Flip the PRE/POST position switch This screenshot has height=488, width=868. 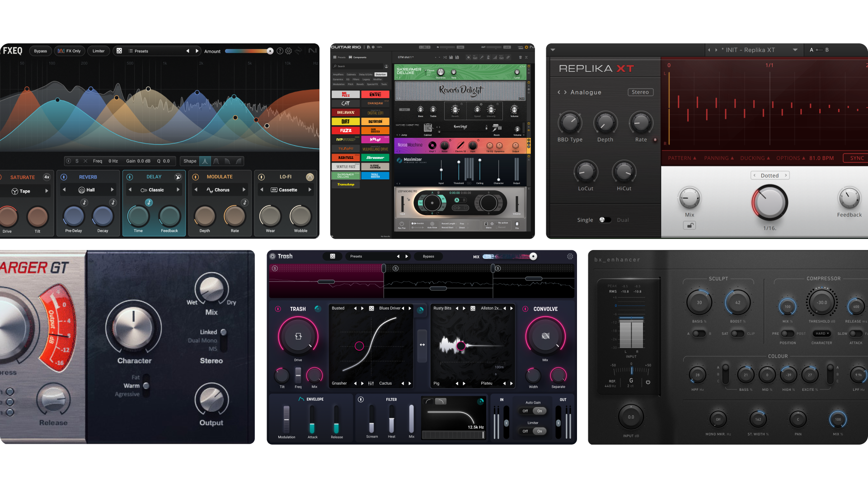pos(788,333)
